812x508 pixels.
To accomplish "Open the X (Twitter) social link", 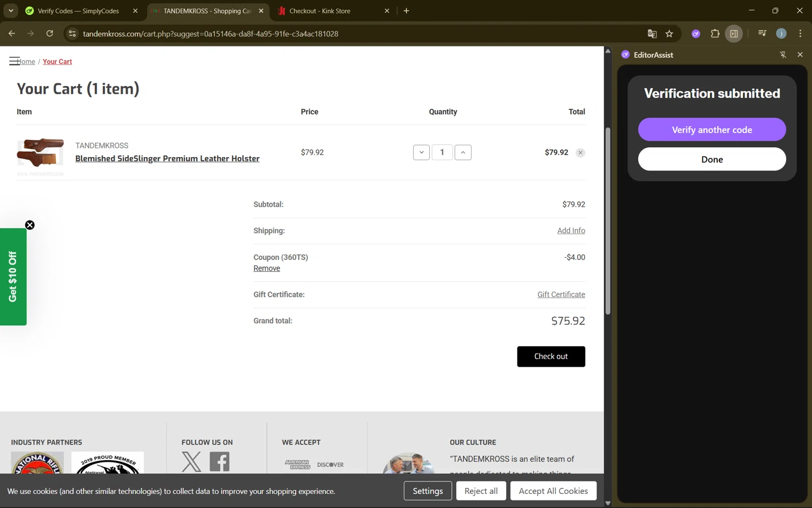I will (x=191, y=461).
